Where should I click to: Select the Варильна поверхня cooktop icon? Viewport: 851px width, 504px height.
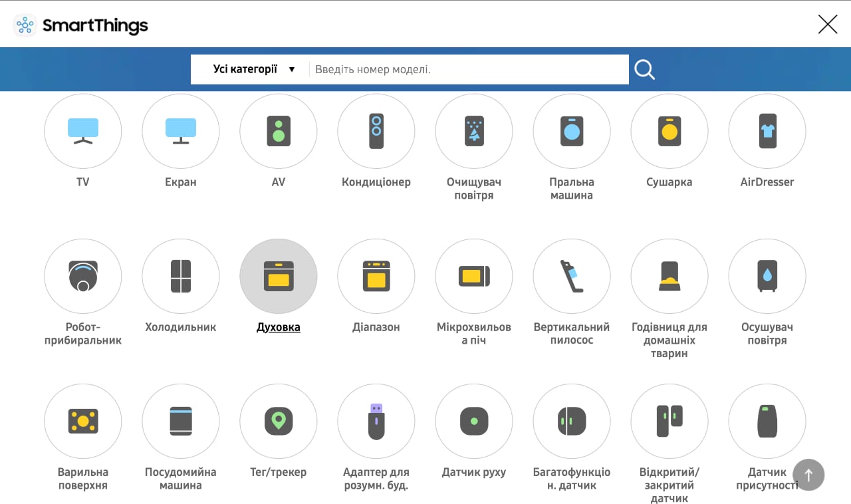click(x=83, y=422)
